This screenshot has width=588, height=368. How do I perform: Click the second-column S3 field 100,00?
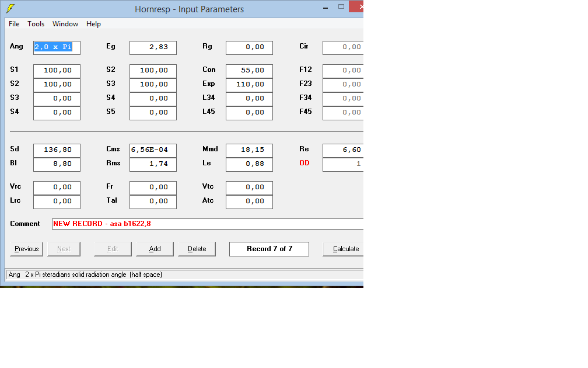coord(153,85)
